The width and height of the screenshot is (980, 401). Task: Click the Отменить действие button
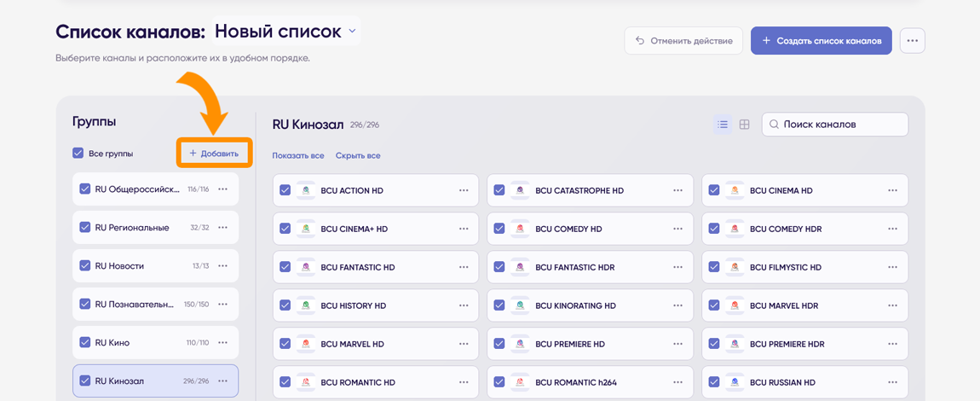(x=683, y=41)
